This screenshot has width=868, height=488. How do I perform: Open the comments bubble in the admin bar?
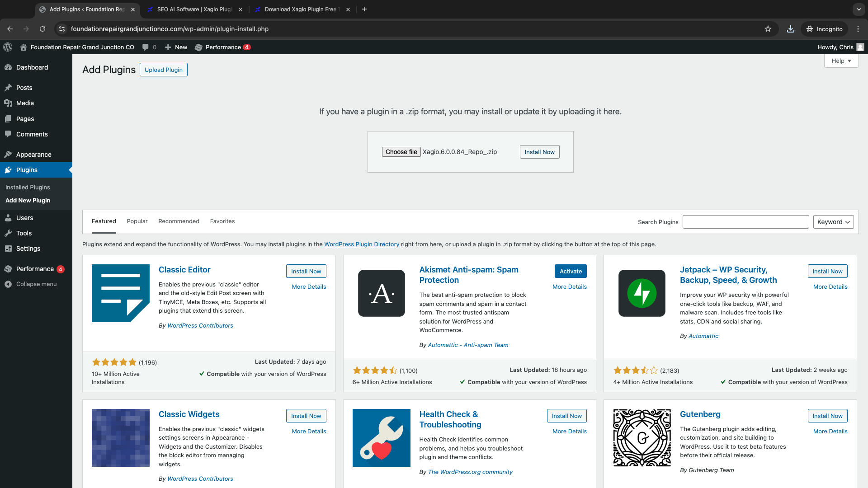(145, 47)
